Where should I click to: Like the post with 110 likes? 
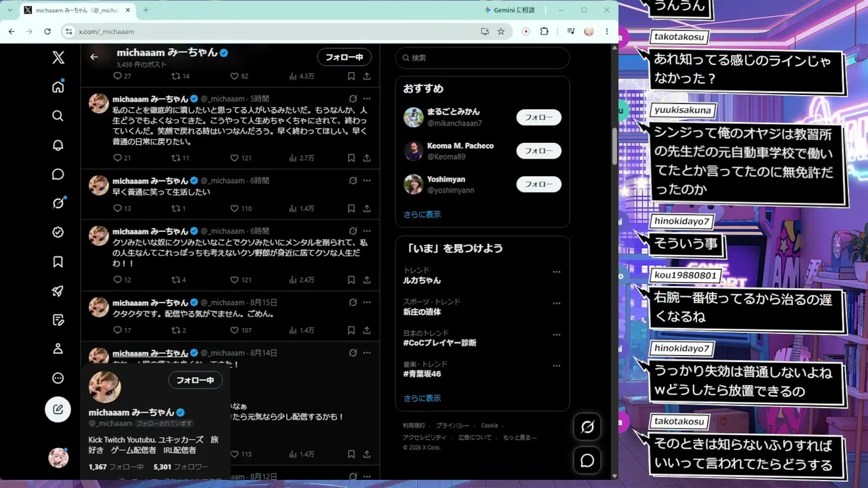(x=241, y=208)
